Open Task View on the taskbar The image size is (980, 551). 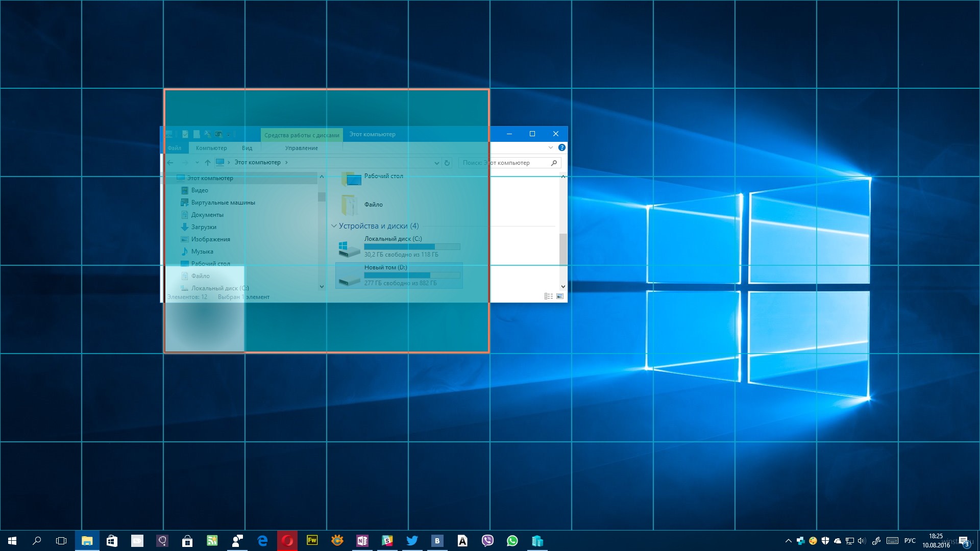[61, 541]
